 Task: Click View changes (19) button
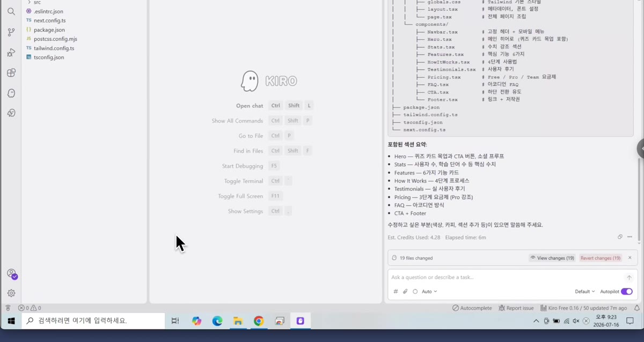[552, 258]
